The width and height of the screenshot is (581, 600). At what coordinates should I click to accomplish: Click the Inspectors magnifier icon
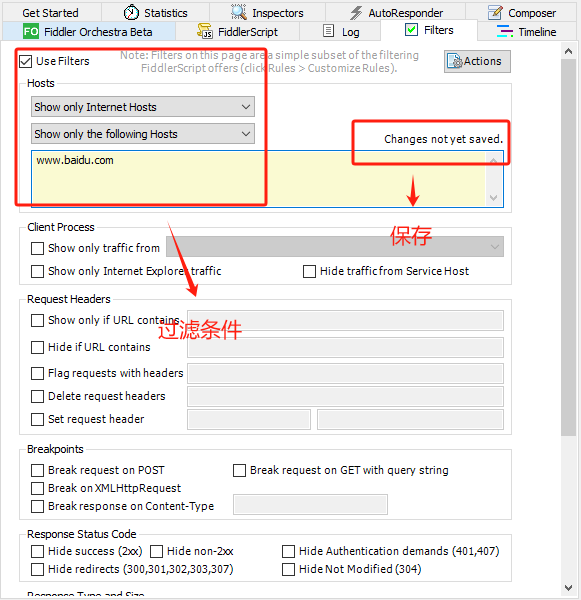239,12
